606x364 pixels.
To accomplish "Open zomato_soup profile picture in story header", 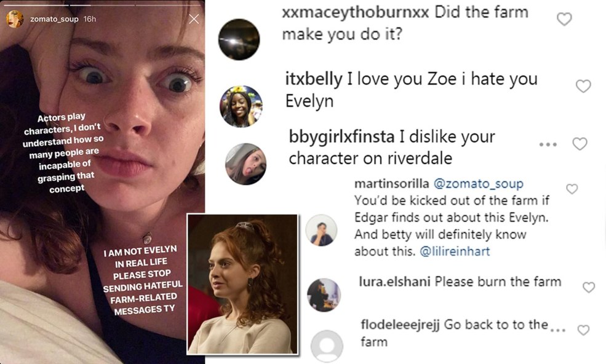I will click(15, 19).
